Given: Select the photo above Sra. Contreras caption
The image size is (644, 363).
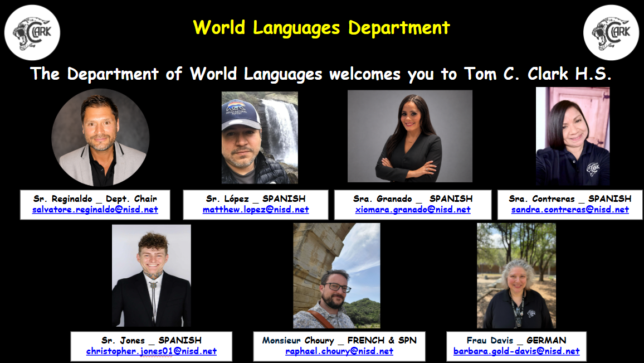Looking at the screenshot, I should click(573, 136).
